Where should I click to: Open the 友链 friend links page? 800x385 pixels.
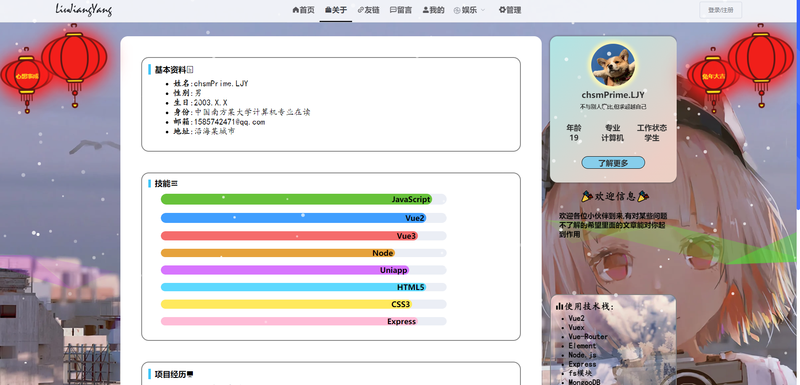click(368, 10)
